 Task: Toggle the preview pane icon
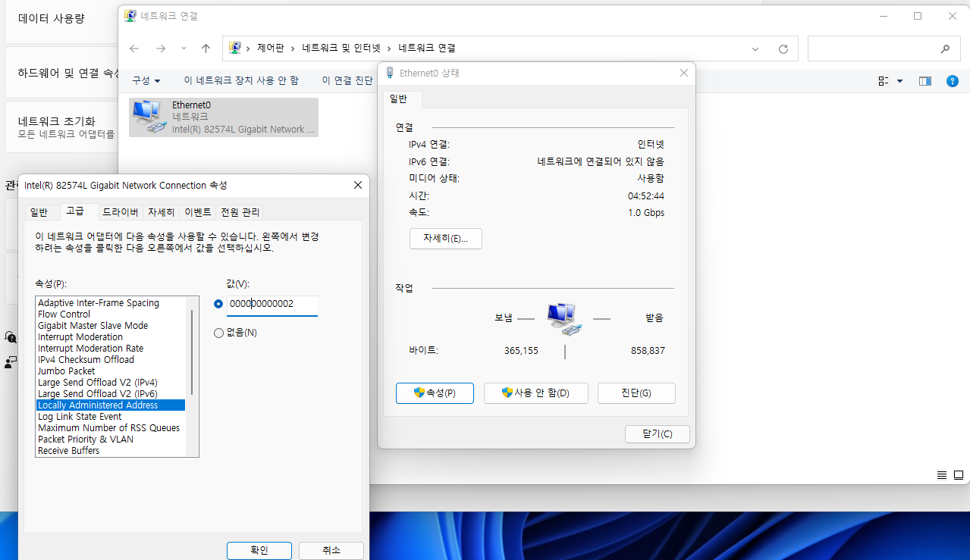tap(925, 81)
